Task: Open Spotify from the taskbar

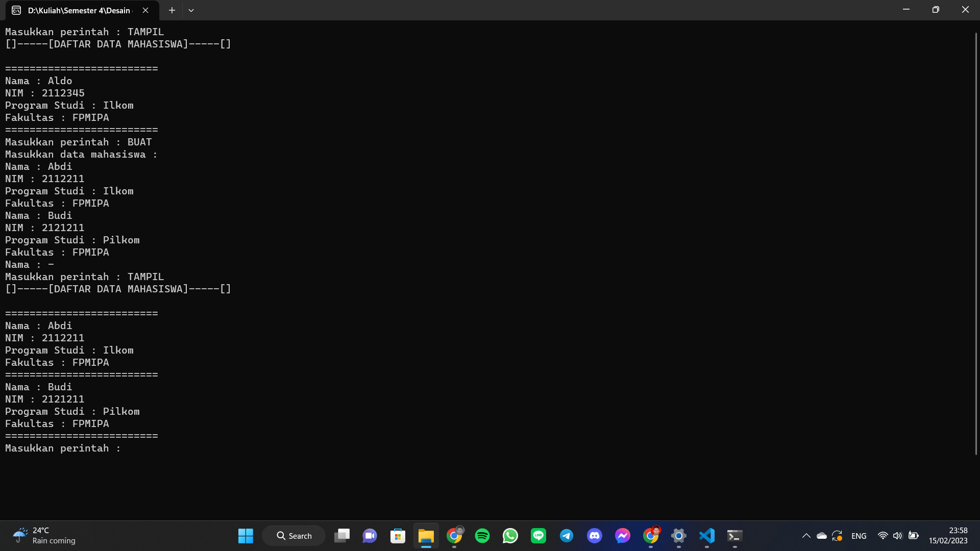Action: pyautogui.click(x=482, y=536)
